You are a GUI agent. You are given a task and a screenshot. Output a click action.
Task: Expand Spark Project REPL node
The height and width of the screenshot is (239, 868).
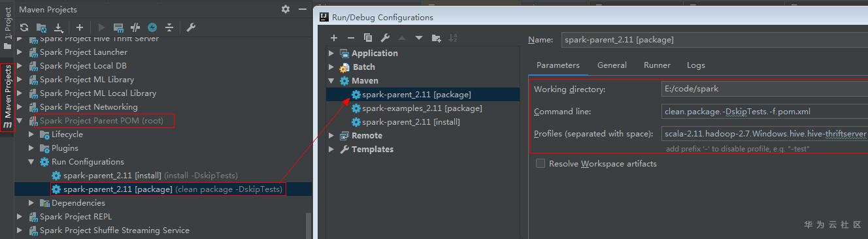point(20,217)
